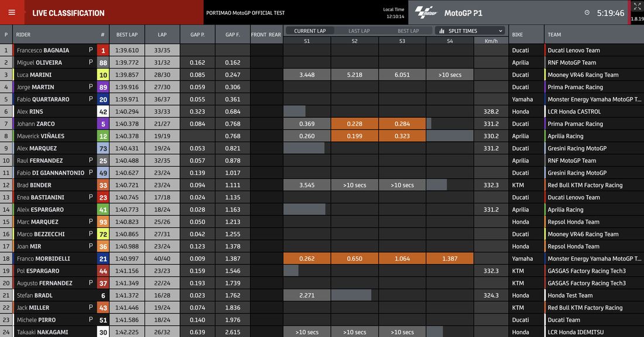Click Bradl's S2 sector progress bar
The height and width of the screenshot is (337, 644).
click(351, 295)
